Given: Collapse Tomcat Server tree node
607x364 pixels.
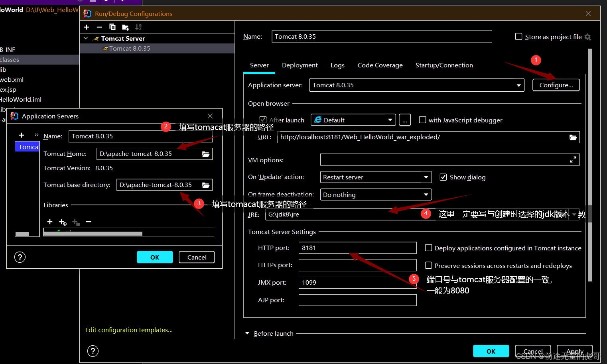Looking at the screenshot, I should click(x=86, y=38).
